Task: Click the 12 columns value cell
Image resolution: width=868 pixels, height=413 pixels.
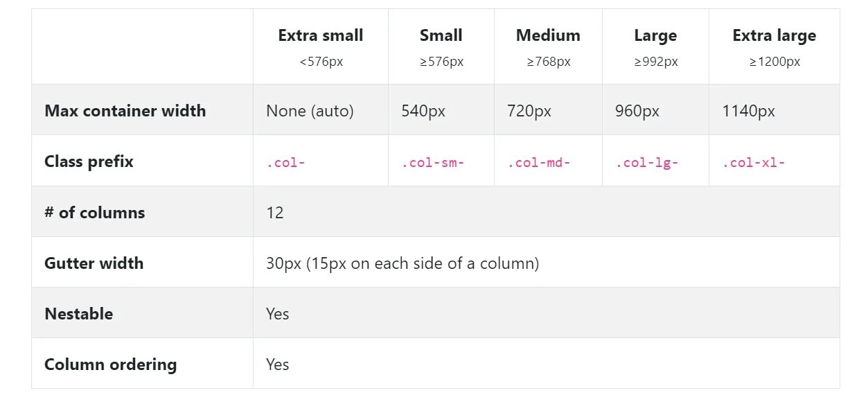Action: pyautogui.click(x=275, y=213)
